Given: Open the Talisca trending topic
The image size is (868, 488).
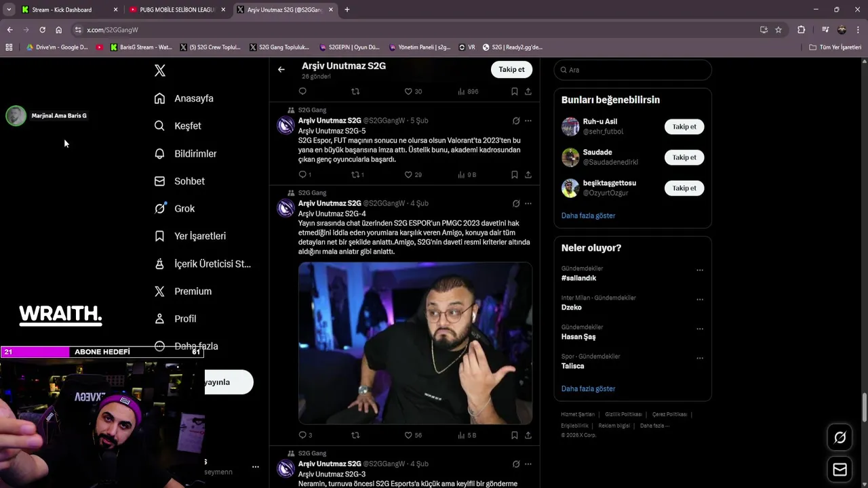Looking at the screenshot, I should coord(572,366).
